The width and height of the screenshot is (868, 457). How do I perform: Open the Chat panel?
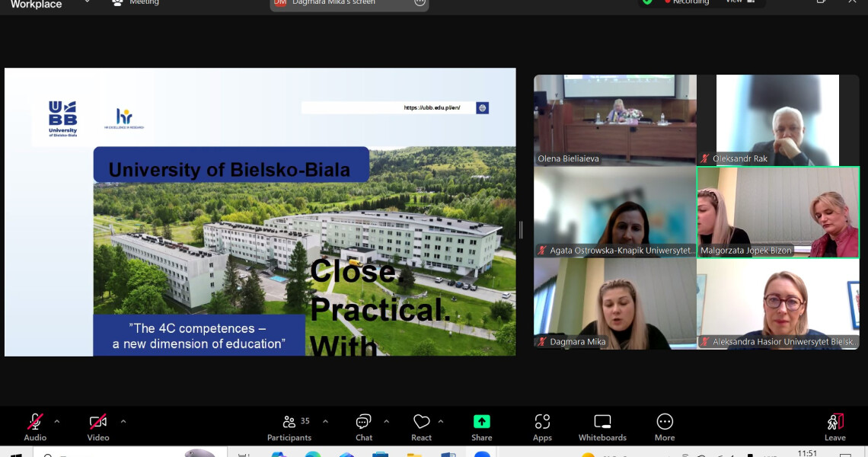pyautogui.click(x=364, y=427)
